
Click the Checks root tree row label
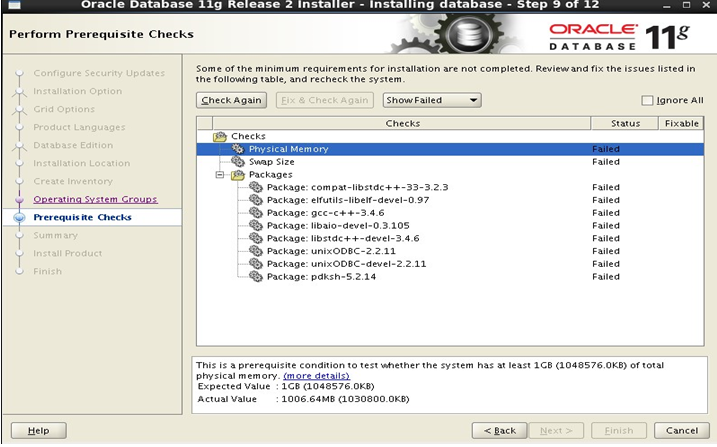pyautogui.click(x=248, y=136)
